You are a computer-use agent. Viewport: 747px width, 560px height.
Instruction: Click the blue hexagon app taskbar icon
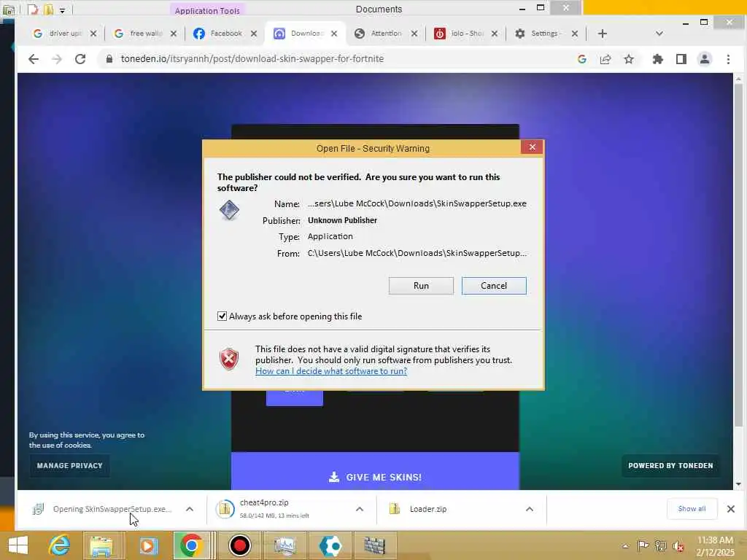(x=330, y=545)
